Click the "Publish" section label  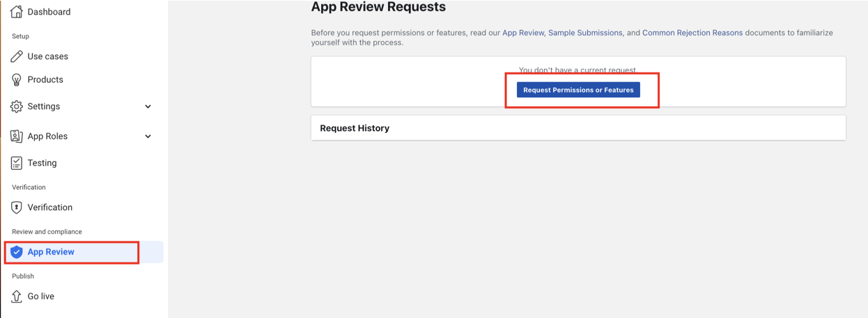[x=23, y=276]
